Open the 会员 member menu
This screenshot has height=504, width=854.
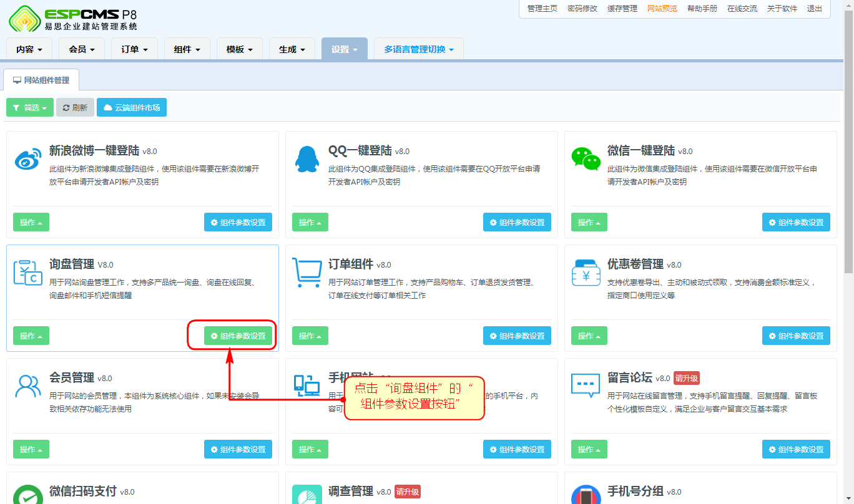pos(82,49)
